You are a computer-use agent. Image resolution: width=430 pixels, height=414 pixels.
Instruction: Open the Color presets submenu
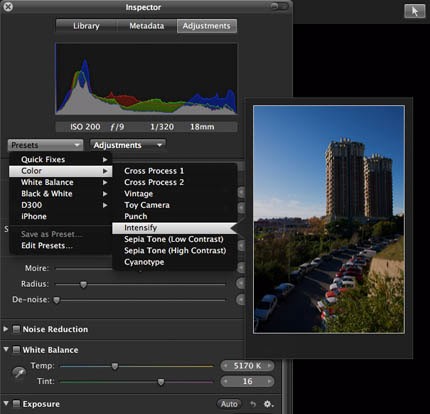[x=60, y=171]
